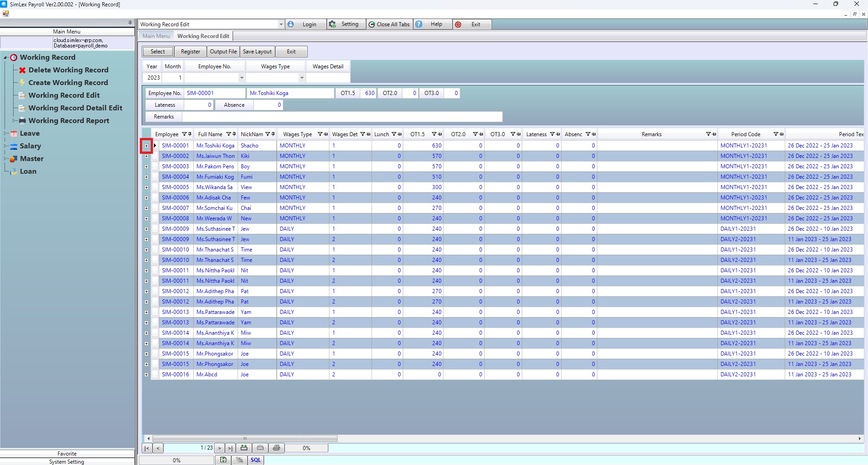The width and height of the screenshot is (868, 465).
Task: Click the horizontal scrollbar thumb of the grid
Action: (x=245, y=438)
